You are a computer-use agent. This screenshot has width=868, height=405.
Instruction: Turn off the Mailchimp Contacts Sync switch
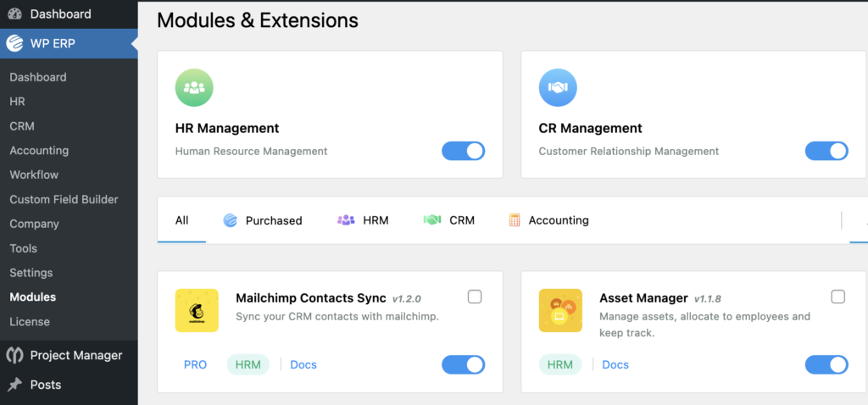point(464,364)
